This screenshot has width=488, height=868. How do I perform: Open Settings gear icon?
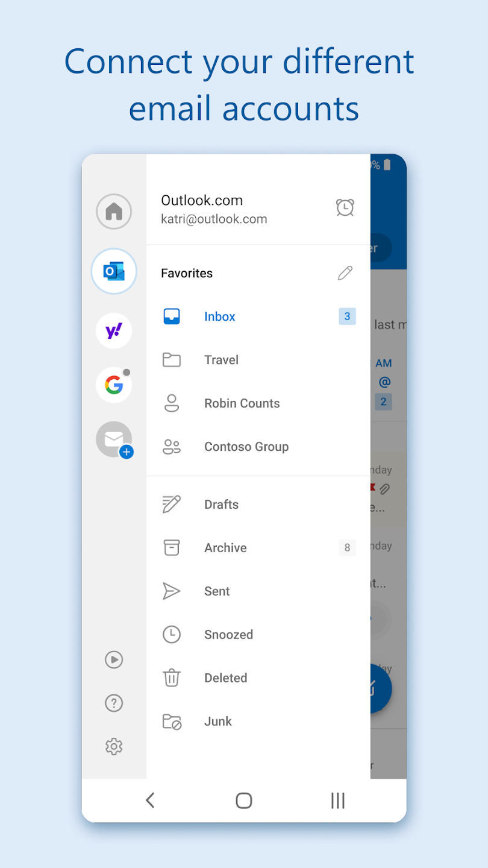pos(114,746)
